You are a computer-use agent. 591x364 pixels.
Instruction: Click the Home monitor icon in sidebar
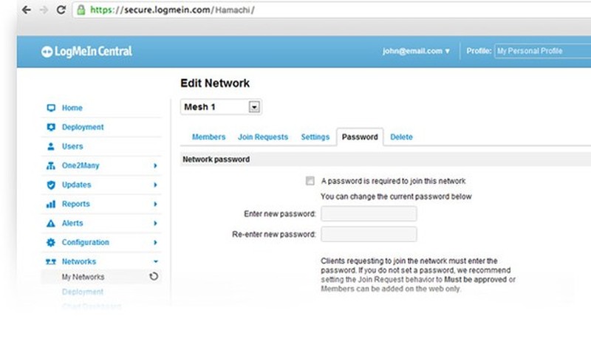click(51, 108)
